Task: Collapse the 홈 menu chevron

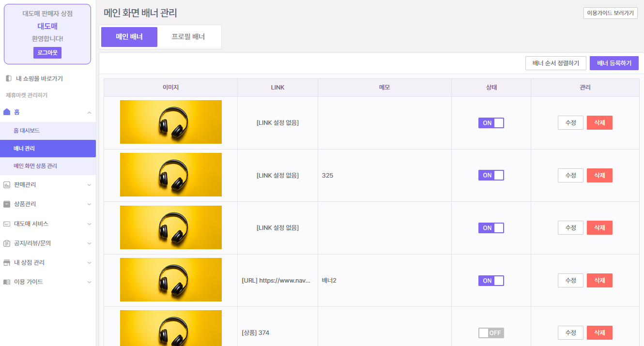Action: click(89, 112)
